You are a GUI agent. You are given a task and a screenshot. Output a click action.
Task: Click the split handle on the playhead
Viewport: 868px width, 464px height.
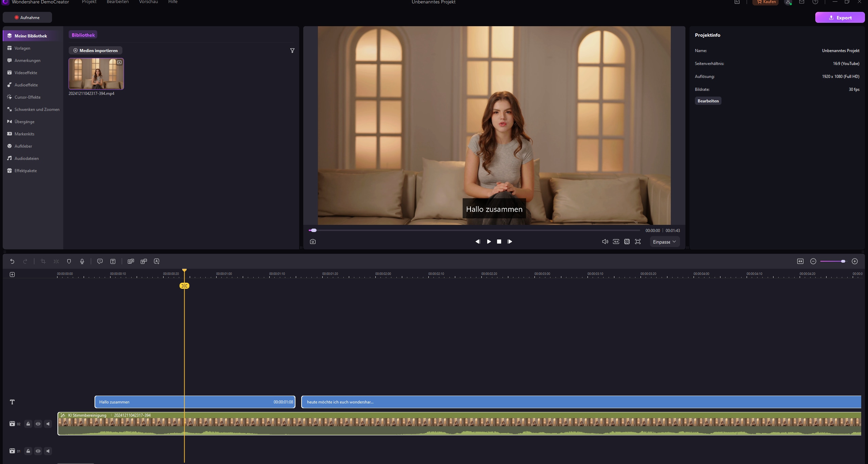(184, 286)
